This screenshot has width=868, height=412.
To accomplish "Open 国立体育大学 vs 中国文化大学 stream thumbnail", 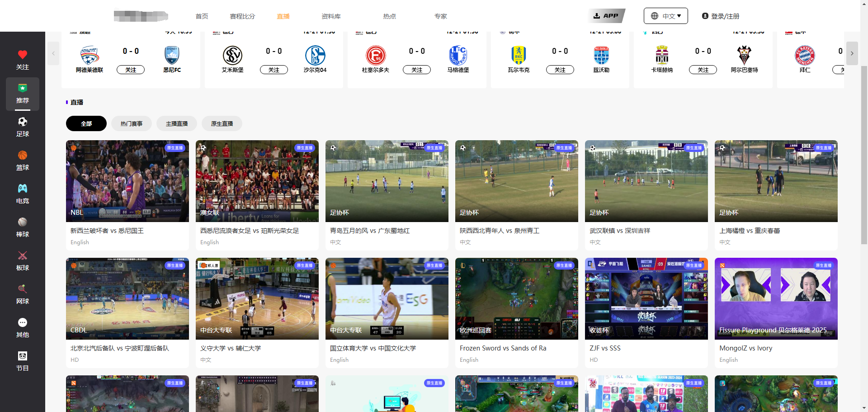I will 387,298.
